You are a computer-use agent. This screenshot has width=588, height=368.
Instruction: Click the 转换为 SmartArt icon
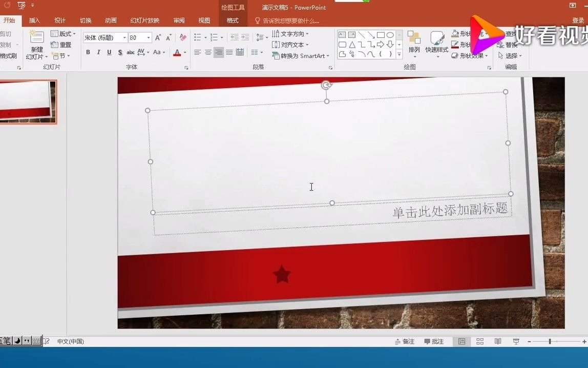pyautogui.click(x=277, y=55)
